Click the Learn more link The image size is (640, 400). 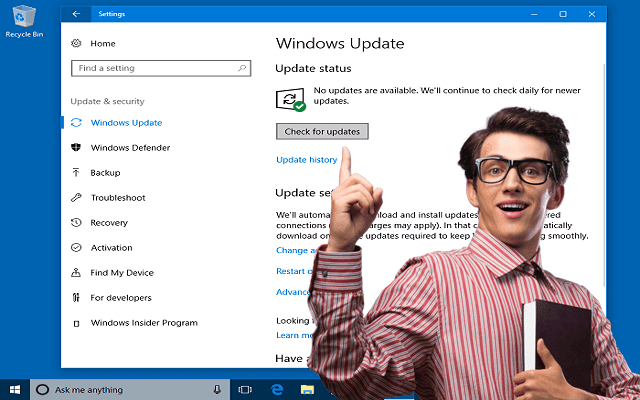[x=294, y=335]
